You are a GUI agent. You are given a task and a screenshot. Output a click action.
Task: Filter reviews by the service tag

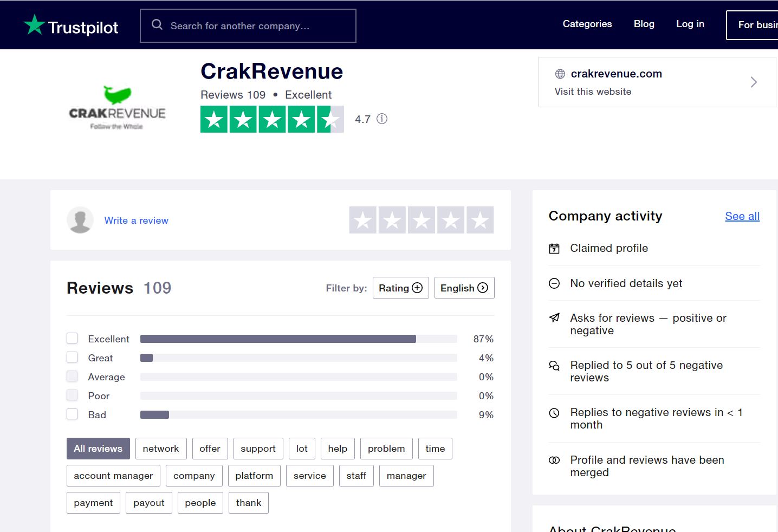coord(310,476)
